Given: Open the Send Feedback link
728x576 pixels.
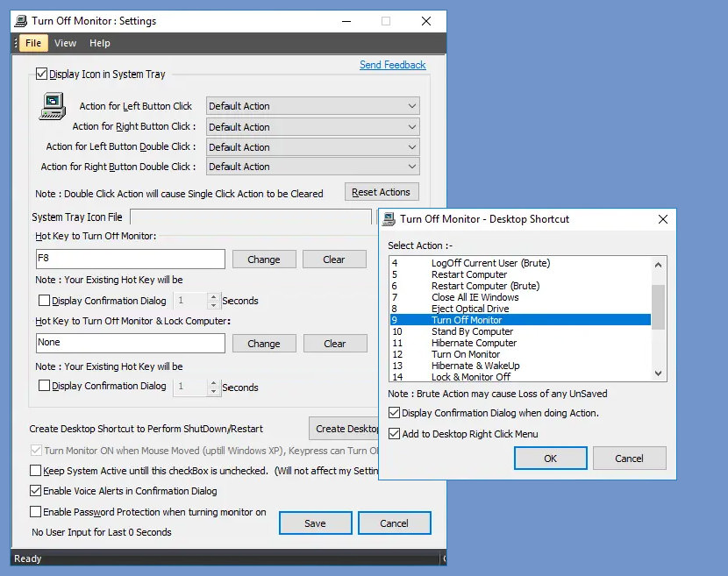Looking at the screenshot, I should click(392, 65).
